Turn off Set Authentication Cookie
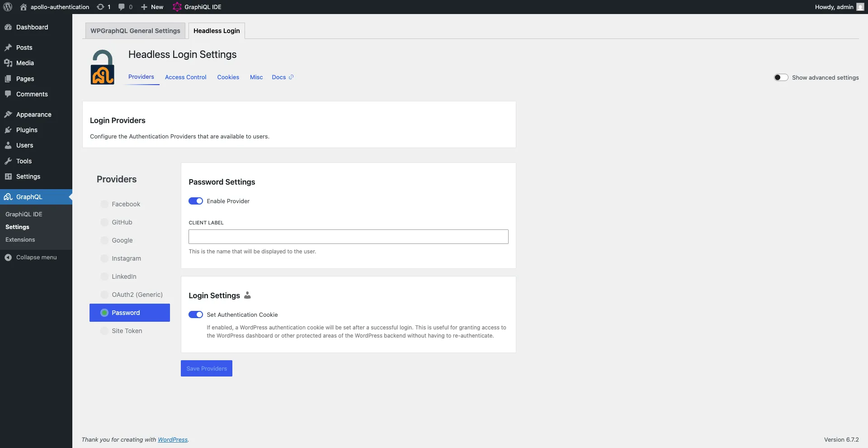 coord(196,315)
